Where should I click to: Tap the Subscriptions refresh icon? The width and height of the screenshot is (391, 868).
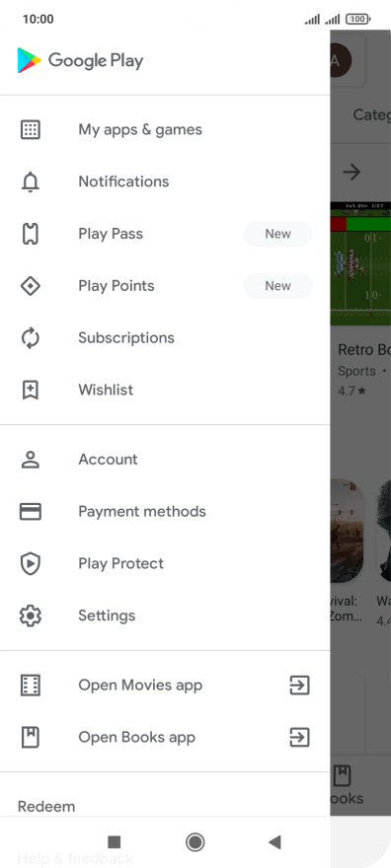(31, 337)
